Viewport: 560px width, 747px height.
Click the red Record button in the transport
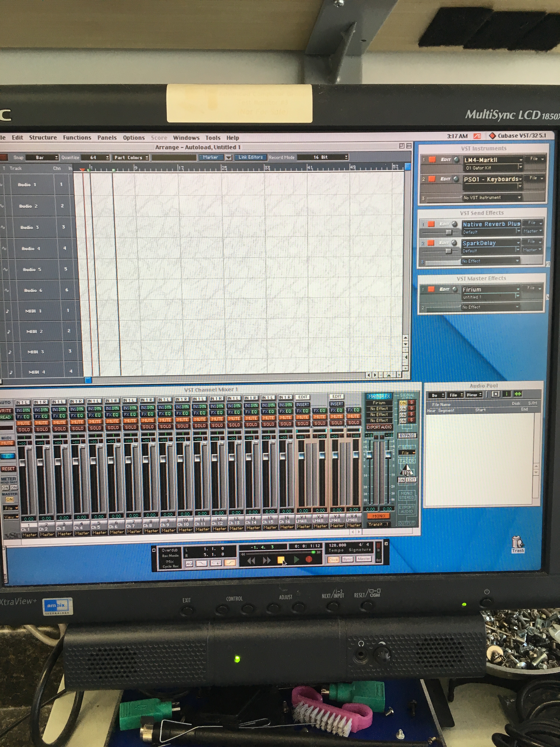click(309, 559)
